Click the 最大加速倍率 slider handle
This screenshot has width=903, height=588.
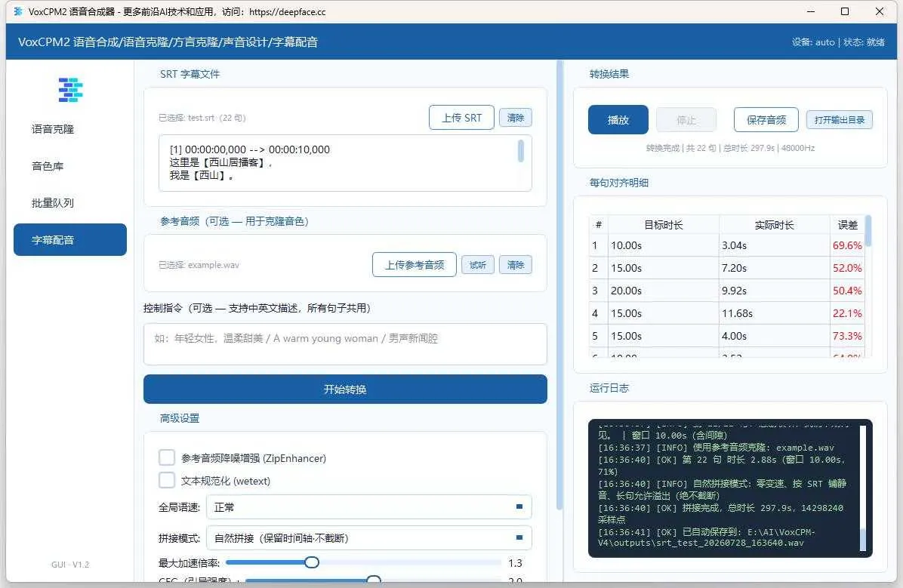tap(312, 562)
